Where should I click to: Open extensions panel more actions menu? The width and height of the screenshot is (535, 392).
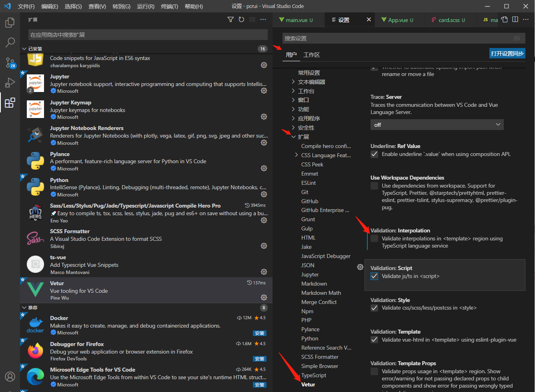263,20
